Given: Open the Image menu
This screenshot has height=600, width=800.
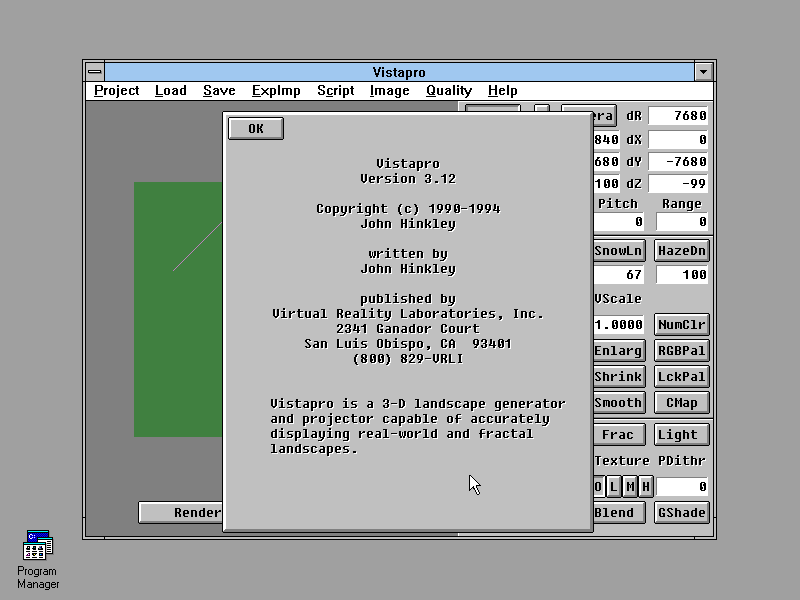Looking at the screenshot, I should point(389,90).
